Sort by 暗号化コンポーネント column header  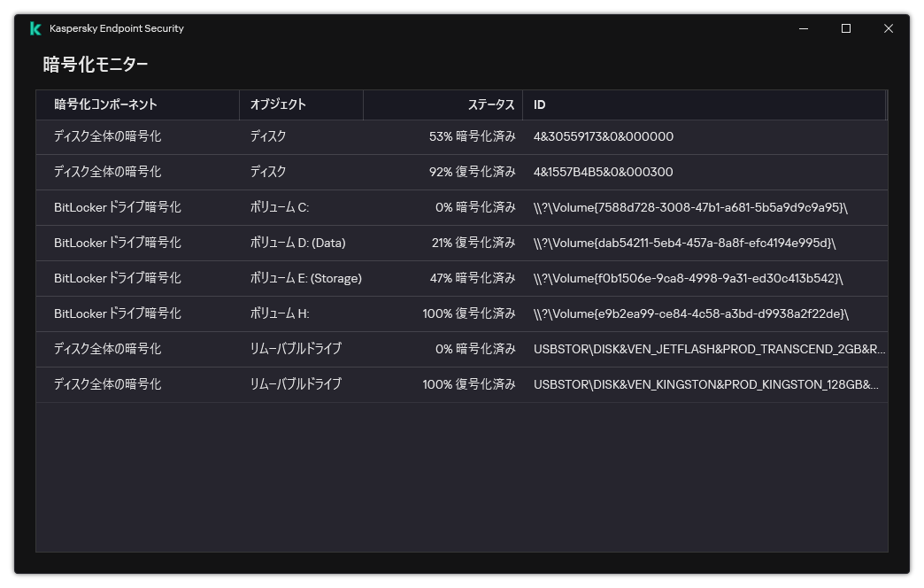click(138, 105)
